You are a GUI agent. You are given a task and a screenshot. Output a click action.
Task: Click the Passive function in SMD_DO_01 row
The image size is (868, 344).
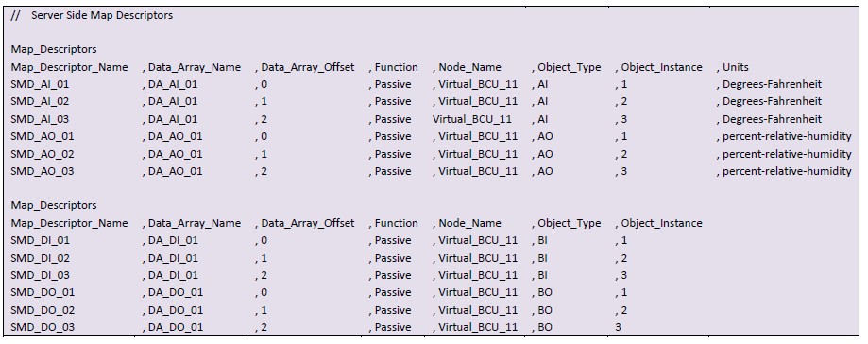pos(393,292)
